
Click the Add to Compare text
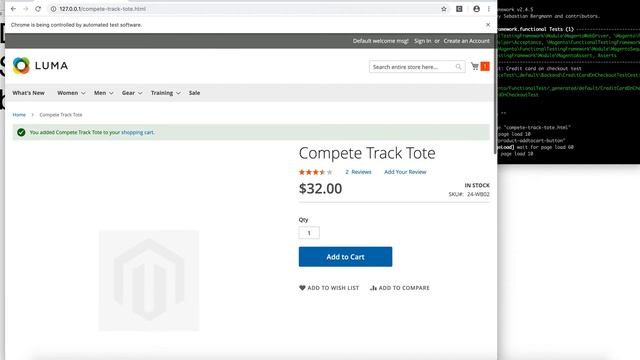point(404,288)
